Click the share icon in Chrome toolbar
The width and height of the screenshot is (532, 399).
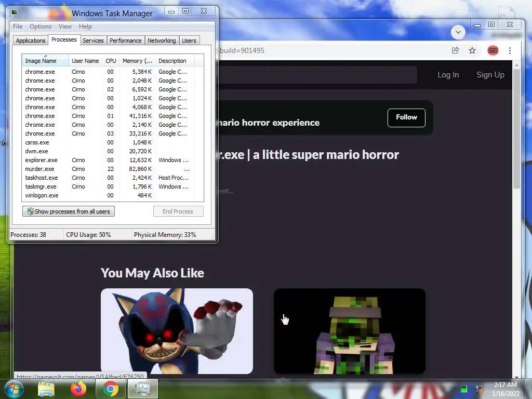pyautogui.click(x=455, y=50)
